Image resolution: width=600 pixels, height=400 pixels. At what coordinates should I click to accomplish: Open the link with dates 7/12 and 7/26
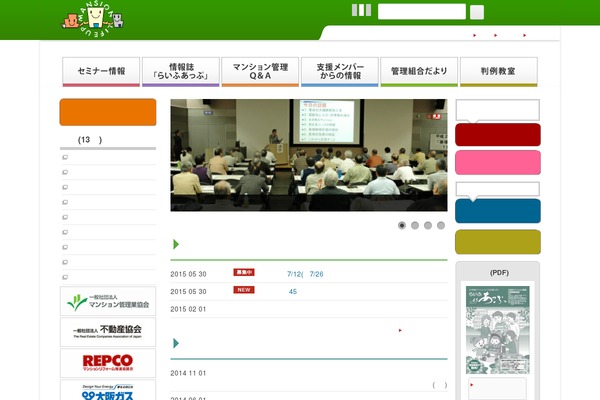(305, 274)
